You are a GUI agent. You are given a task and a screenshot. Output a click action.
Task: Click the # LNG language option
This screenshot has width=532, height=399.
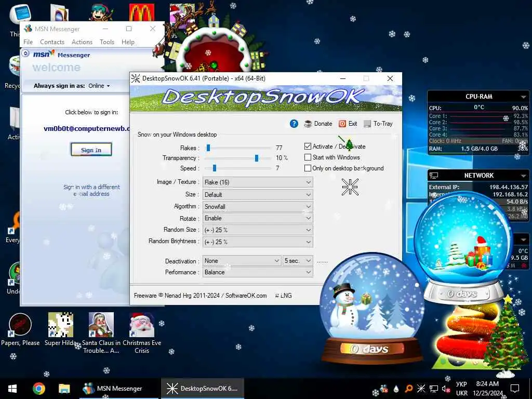(x=283, y=296)
